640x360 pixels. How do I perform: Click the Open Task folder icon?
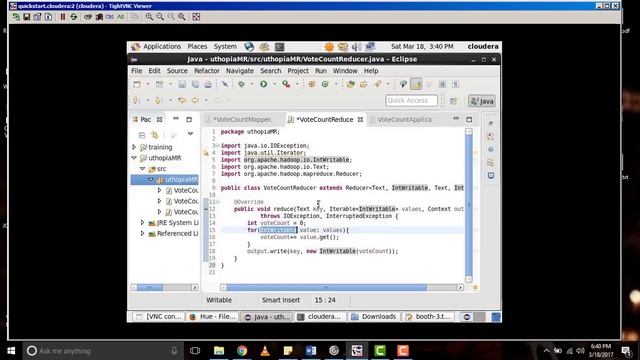(364, 84)
